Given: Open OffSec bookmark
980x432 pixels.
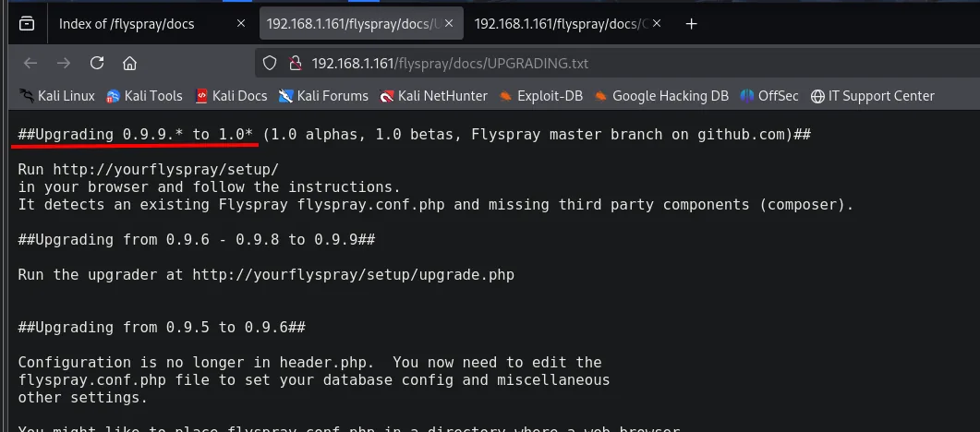Looking at the screenshot, I should click(x=769, y=96).
